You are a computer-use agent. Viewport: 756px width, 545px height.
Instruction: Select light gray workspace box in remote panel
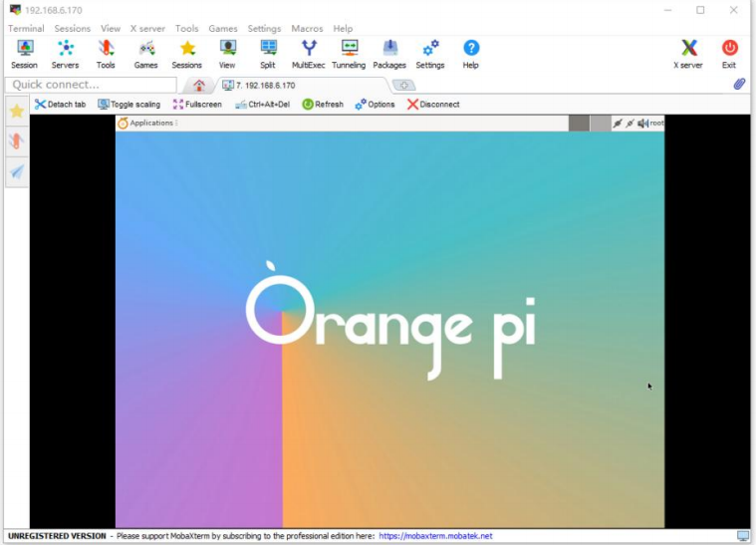[x=601, y=124]
